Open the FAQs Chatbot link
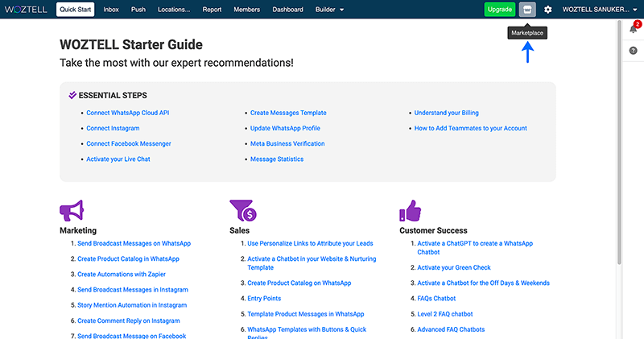The height and width of the screenshot is (339, 644). 436,298
